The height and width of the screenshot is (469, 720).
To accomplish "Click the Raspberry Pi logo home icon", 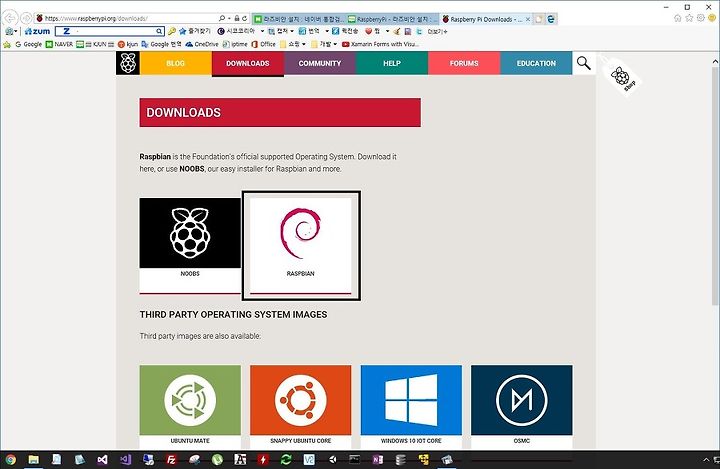I will point(128,63).
